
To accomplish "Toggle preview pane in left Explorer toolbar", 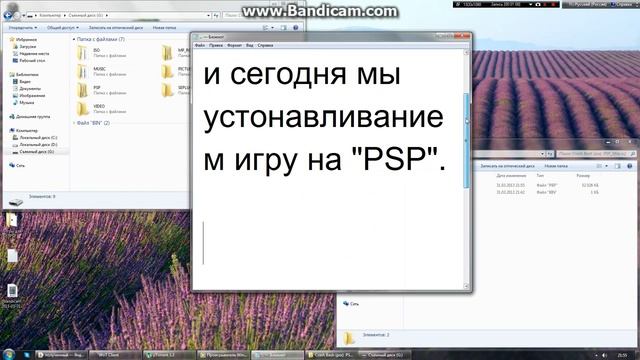I will (x=283, y=28).
